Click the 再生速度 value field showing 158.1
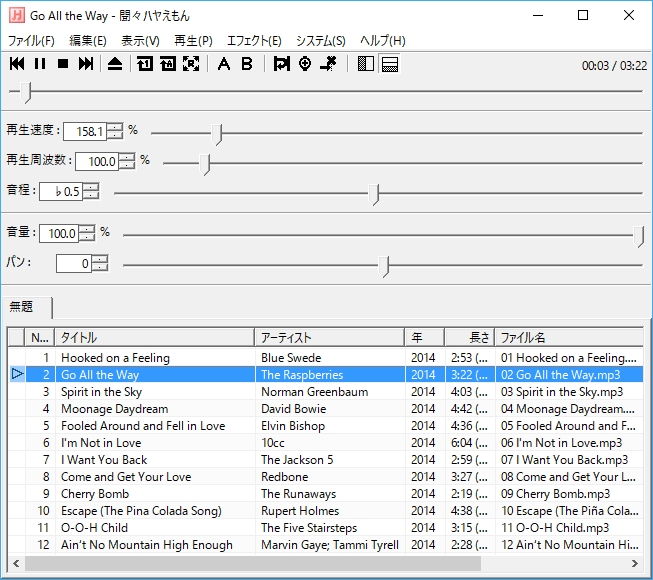The width and height of the screenshot is (653, 580). 85,132
